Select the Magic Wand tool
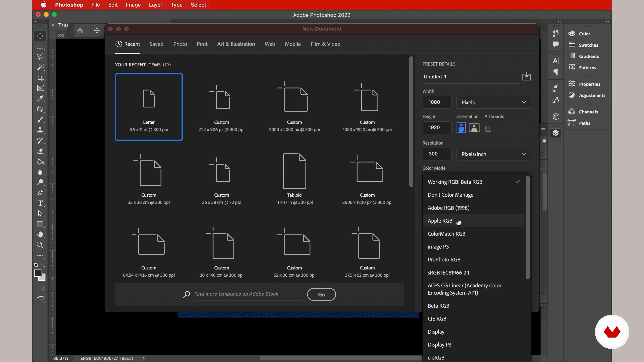The width and height of the screenshot is (644, 362). [x=40, y=67]
